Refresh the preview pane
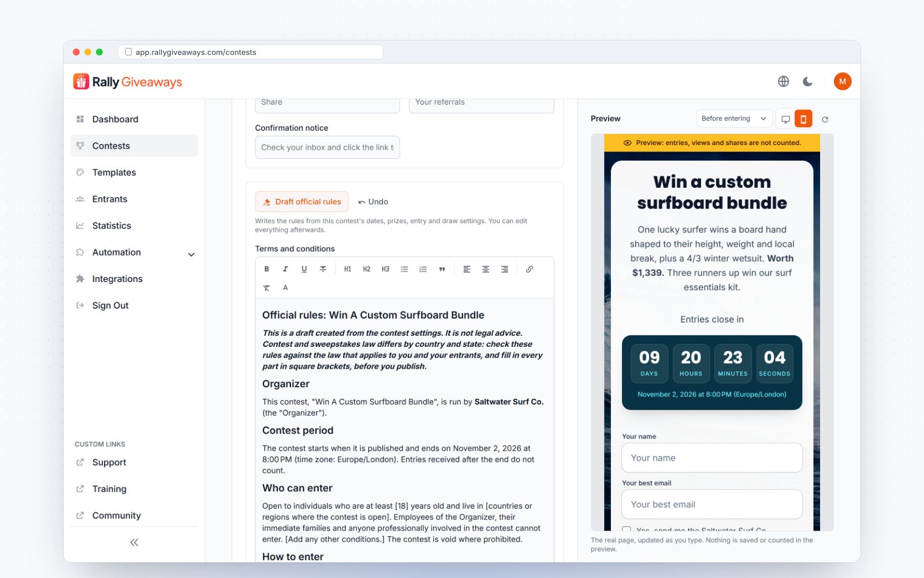This screenshot has width=924, height=578. pyautogui.click(x=825, y=119)
